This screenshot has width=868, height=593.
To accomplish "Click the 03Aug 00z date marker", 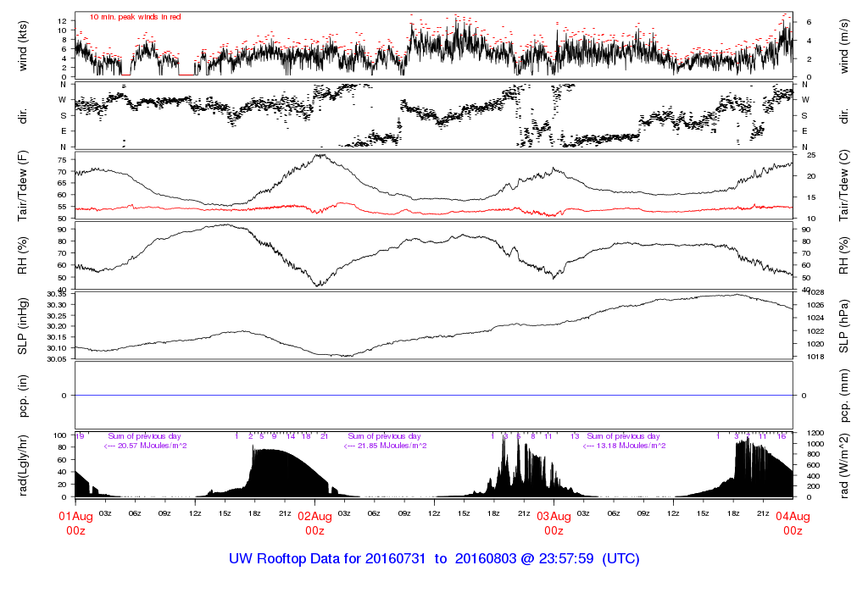I will pyautogui.click(x=554, y=523).
